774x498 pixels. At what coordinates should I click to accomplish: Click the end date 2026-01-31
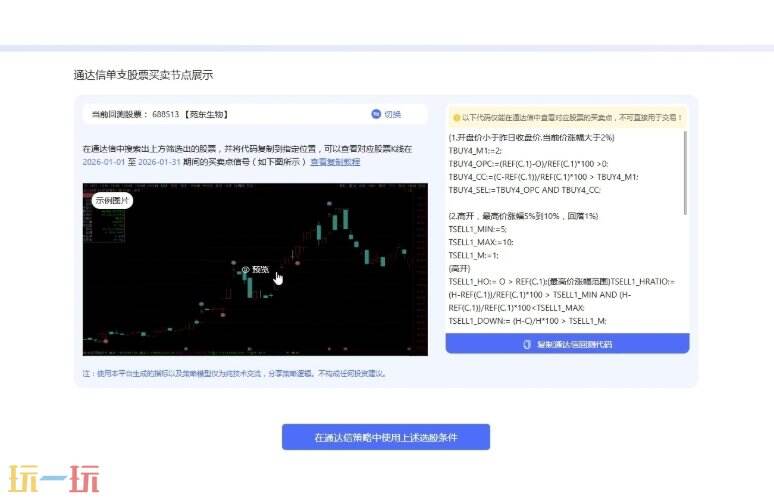[162, 161]
